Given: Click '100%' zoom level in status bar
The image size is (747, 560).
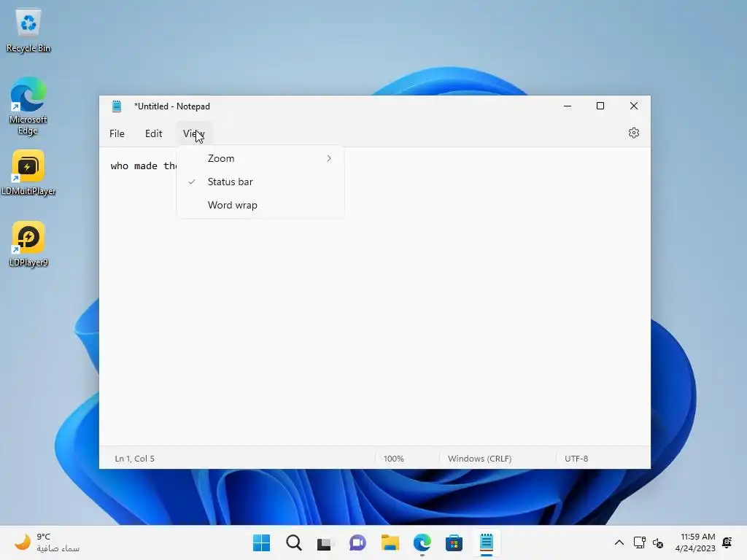Looking at the screenshot, I should 393,459.
